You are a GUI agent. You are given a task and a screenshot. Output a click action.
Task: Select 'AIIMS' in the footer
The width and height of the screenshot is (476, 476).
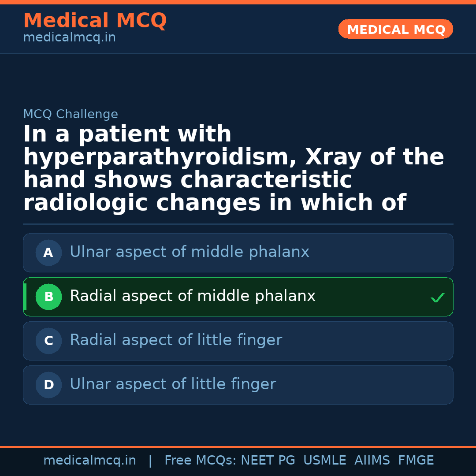tap(372, 461)
